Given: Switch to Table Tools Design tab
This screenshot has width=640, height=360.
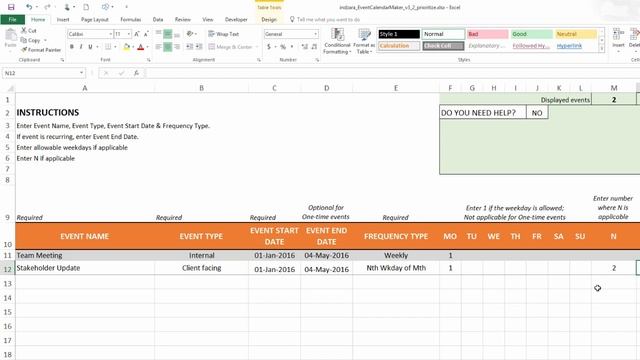Looking at the screenshot, I should [x=269, y=19].
